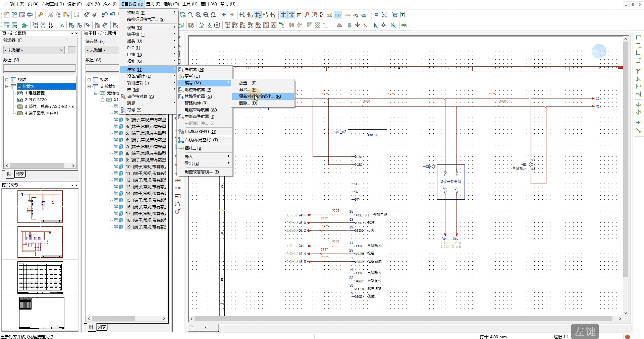Click the zoom out magnifier icon
Image resolution: width=644 pixels, height=339 pixels.
[206, 15]
